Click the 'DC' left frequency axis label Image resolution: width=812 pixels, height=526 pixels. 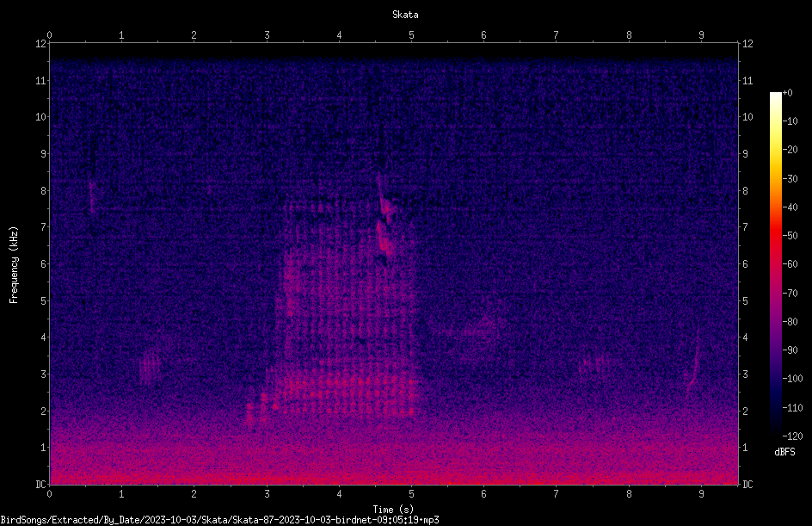(x=41, y=484)
